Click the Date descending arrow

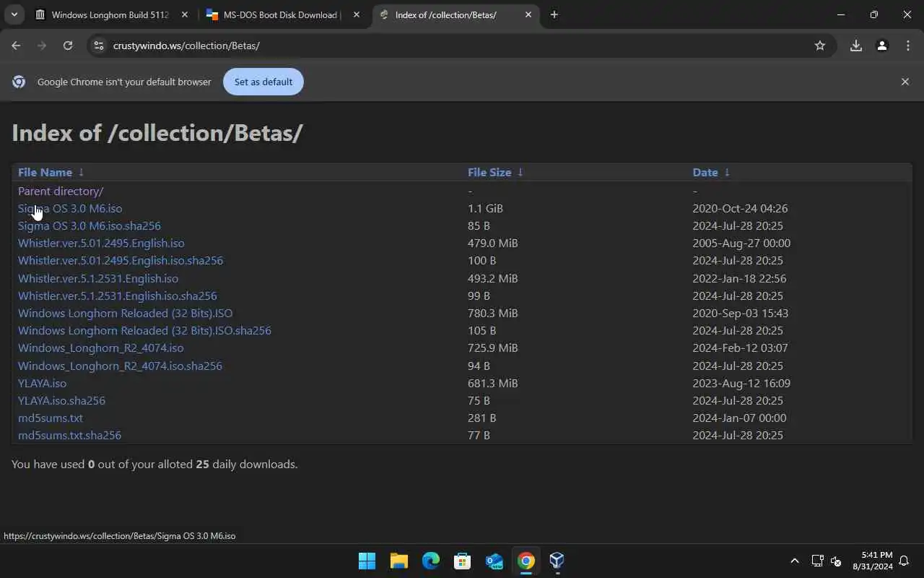727,172
